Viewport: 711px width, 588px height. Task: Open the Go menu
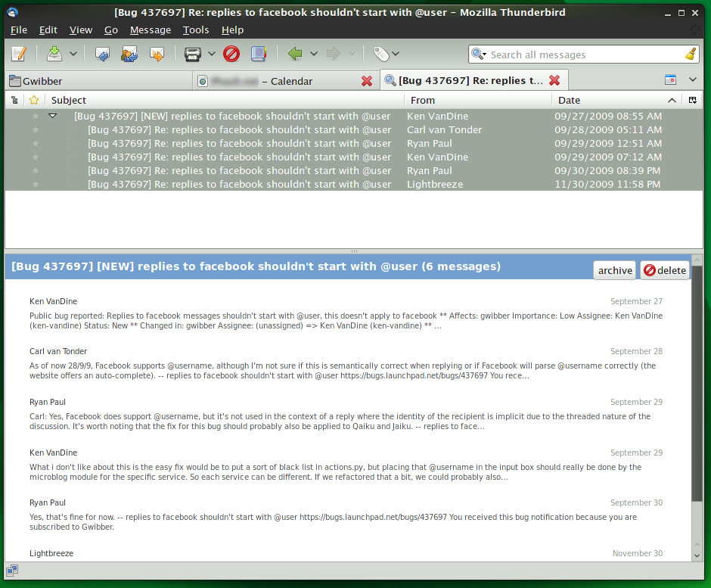(110, 30)
